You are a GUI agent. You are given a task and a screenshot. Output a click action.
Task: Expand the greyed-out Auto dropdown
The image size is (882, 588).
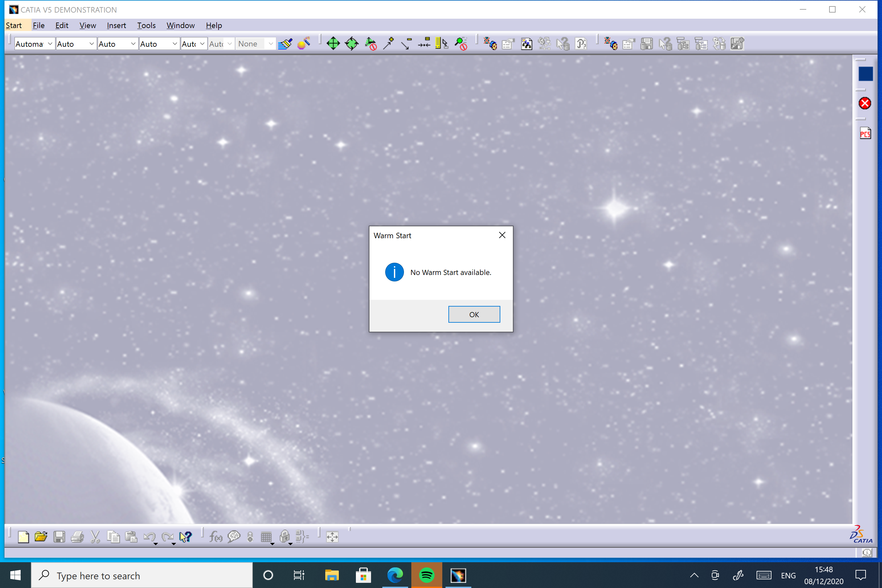click(x=230, y=44)
